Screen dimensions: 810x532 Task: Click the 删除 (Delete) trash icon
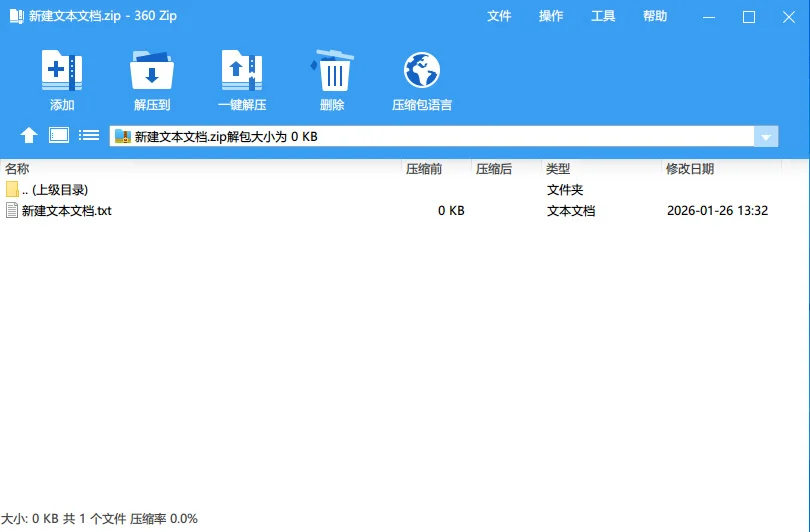pyautogui.click(x=332, y=70)
